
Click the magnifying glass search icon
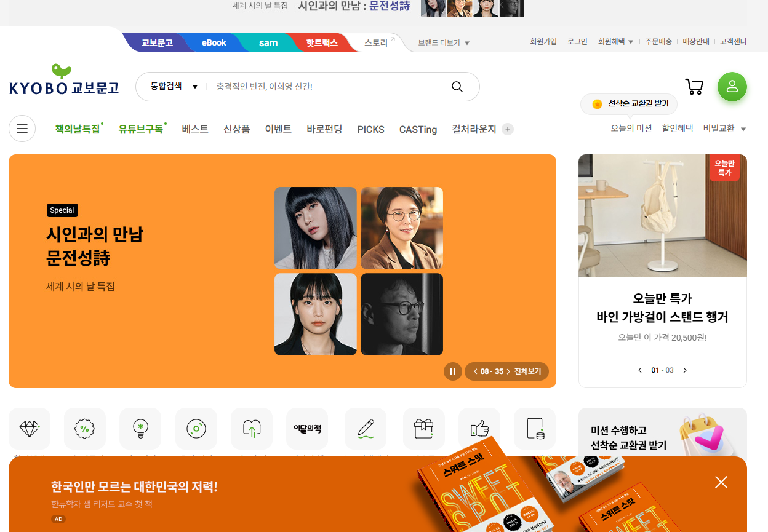pos(457,87)
